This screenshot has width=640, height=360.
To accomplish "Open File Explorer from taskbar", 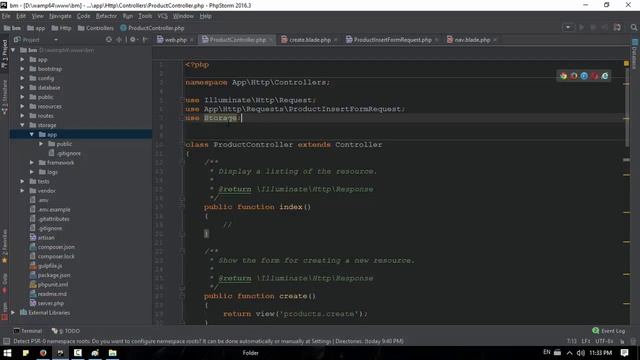I will tap(113, 353).
